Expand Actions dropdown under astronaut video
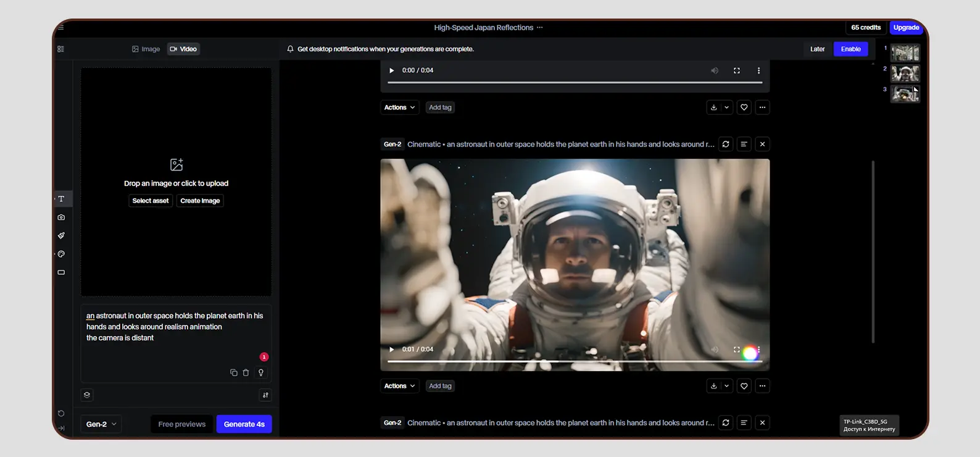The image size is (980, 457). [x=399, y=386]
